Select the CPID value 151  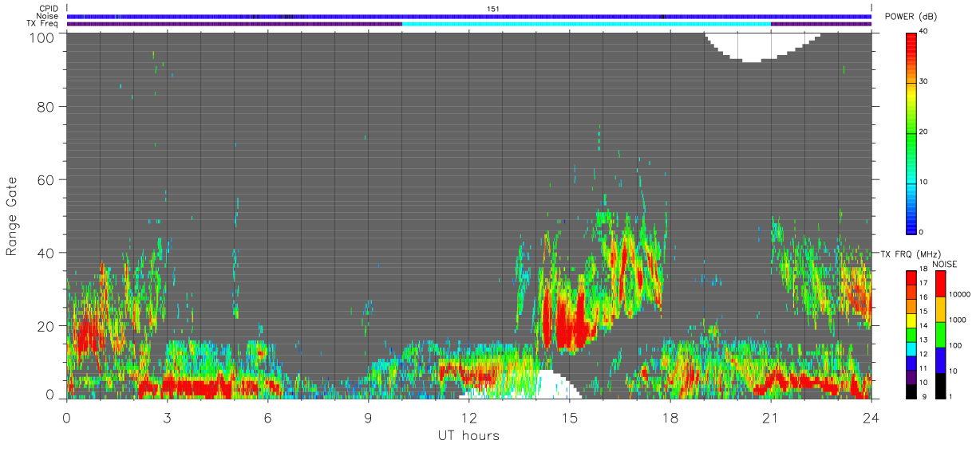(493, 9)
